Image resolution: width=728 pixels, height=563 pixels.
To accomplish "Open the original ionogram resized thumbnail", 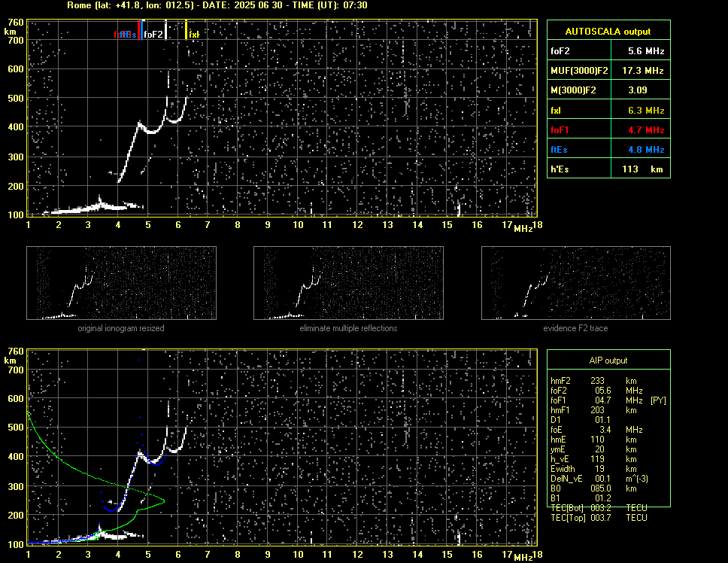I will [121, 283].
